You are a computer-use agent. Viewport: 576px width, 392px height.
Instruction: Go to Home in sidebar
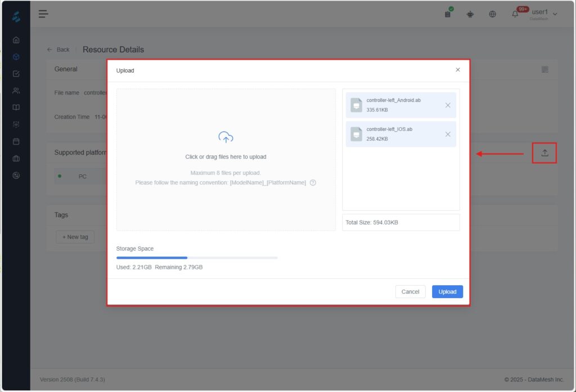click(16, 40)
